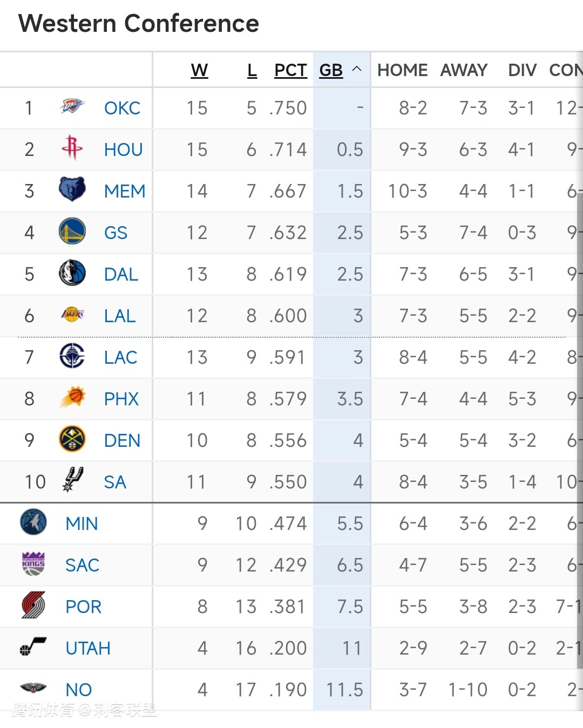The width and height of the screenshot is (583, 728).
Task: Toggle sort arrow beside GB column
Action: click(x=357, y=69)
